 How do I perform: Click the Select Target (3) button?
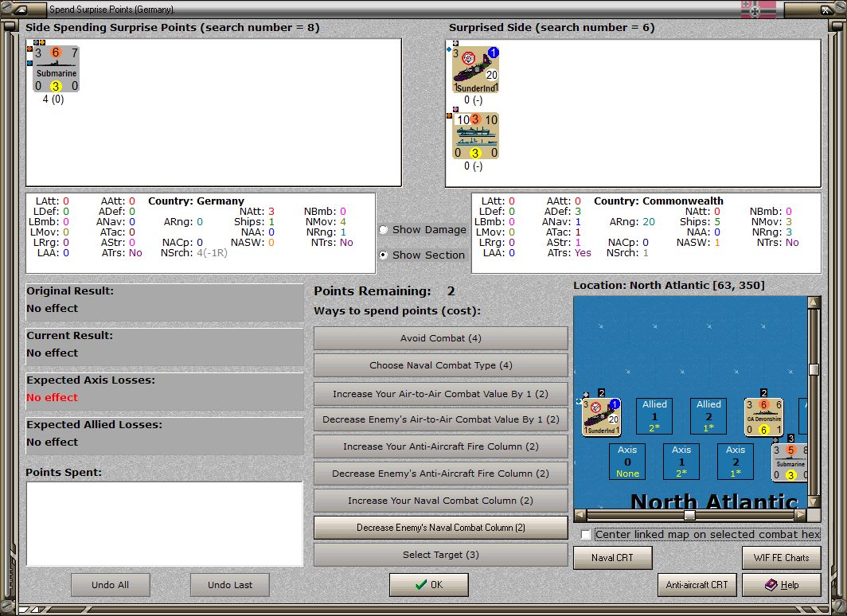click(441, 555)
